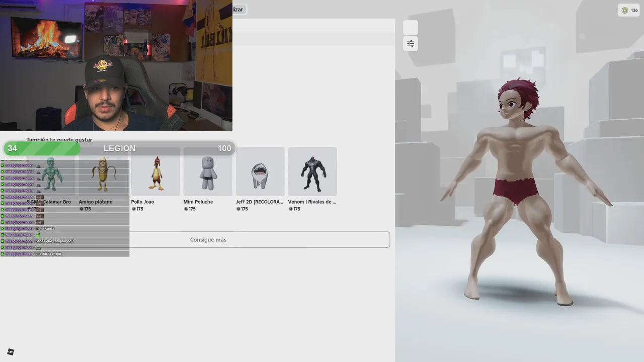
Task: Select the Mini Peluche item thumbnail
Action: coord(208,171)
